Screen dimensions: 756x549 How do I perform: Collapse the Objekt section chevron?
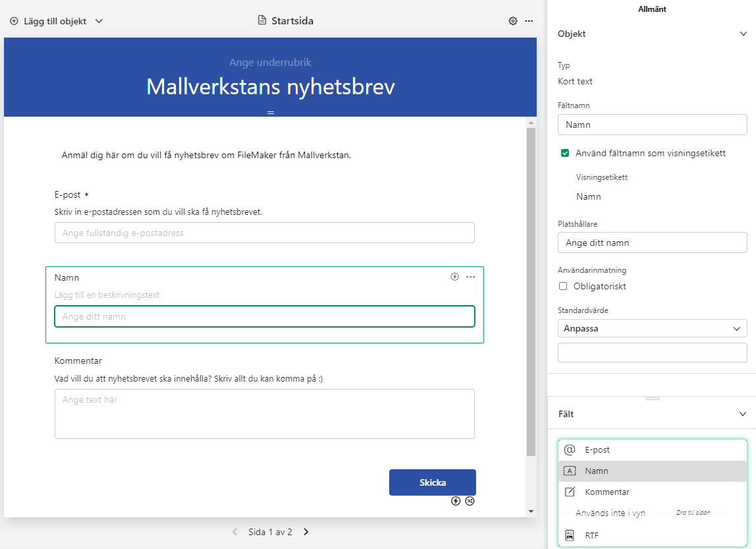coord(743,34)
